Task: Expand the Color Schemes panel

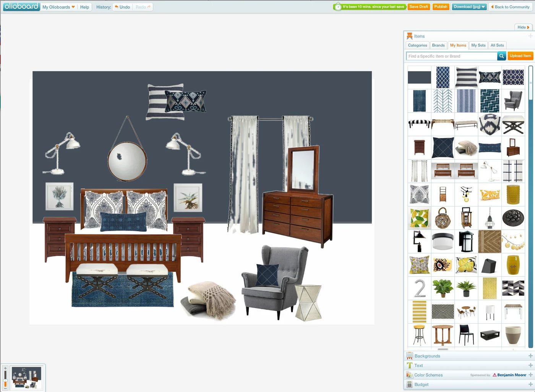Action: (469, 375)
